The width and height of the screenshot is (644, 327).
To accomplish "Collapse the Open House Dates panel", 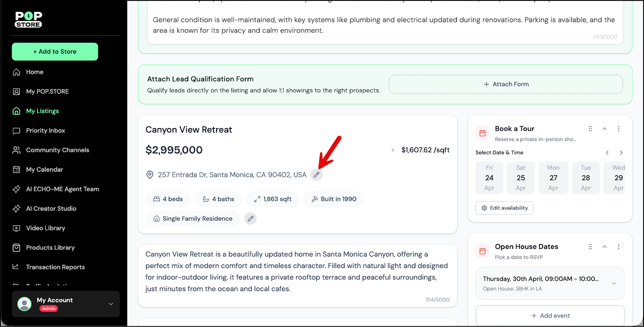I will point(604,246).
